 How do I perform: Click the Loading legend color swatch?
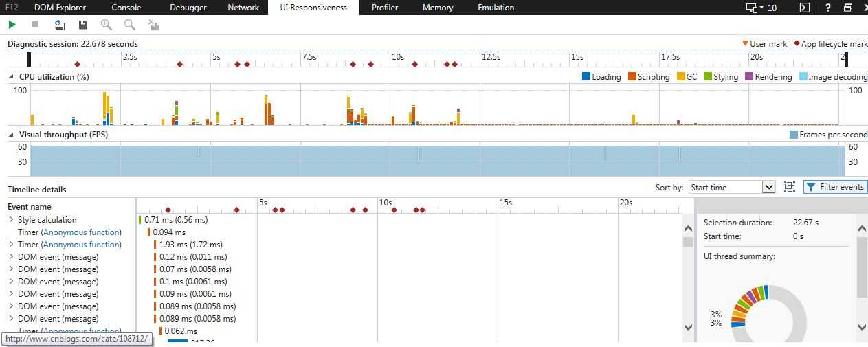(586, 77)
